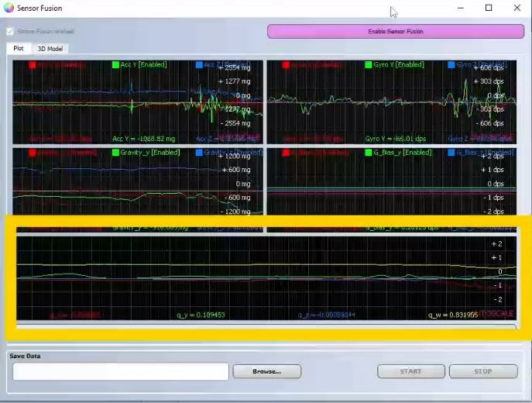Image resolution: width=532 pixels, height=403 pixels.
Task: Toggle the red Gyro X legend swatch
Action: click(286, 64)
